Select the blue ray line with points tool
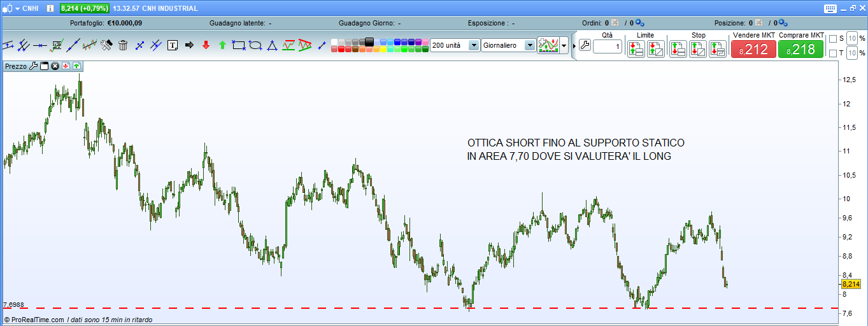 tap(139, 45)
